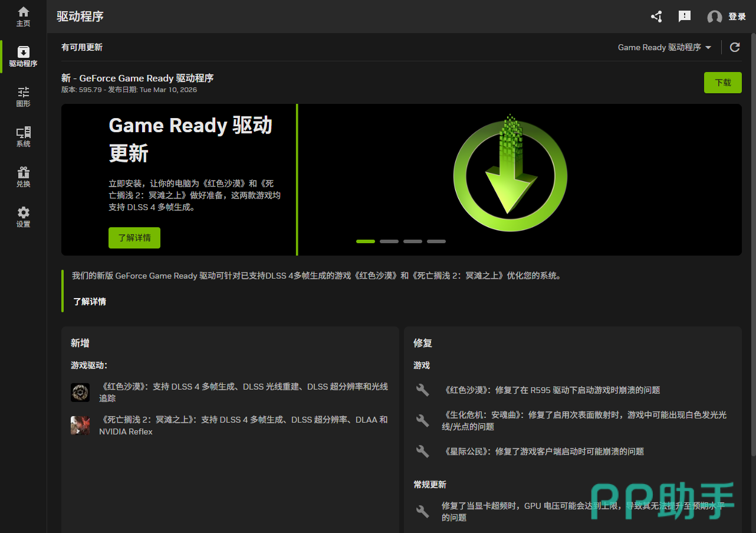Click the 死亡搁浅 2 game thumbnail
The image size is (756, 533).
80,426
